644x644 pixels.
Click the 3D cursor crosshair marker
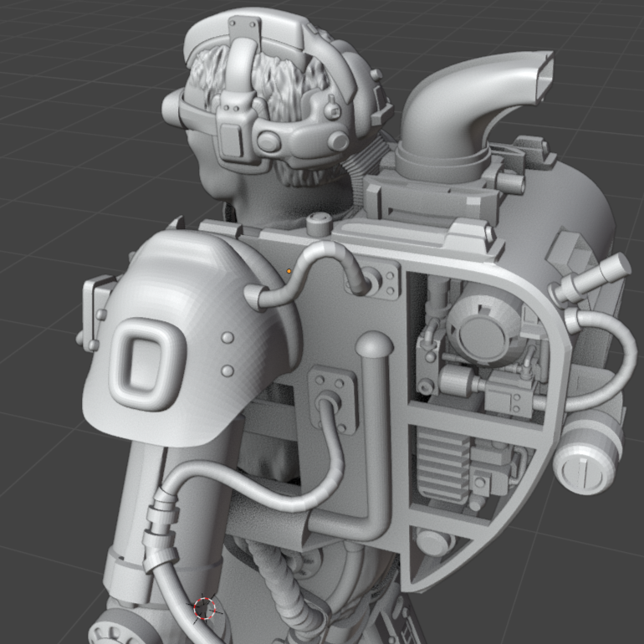(205, 608)
